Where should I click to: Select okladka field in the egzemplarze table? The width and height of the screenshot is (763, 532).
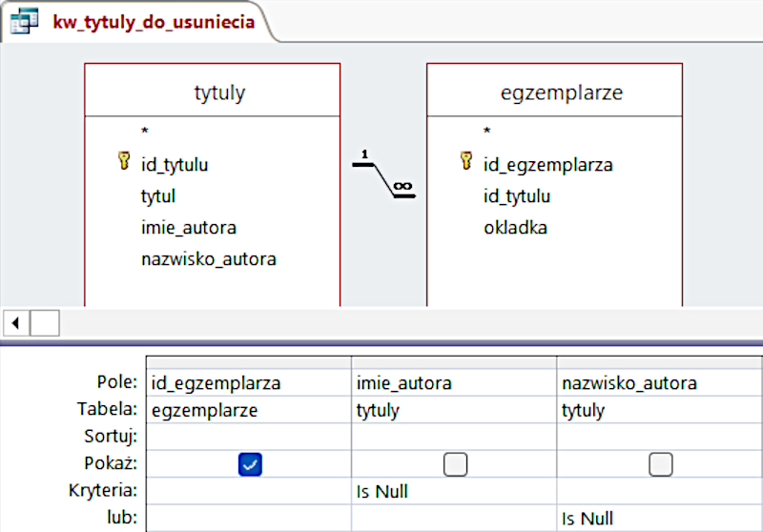pos(515,228)
